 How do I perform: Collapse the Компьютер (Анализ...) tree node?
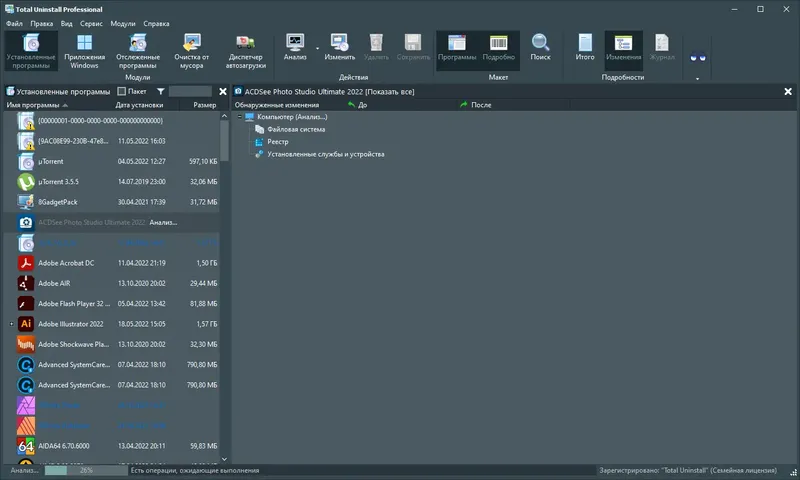(x=239, y=117)
